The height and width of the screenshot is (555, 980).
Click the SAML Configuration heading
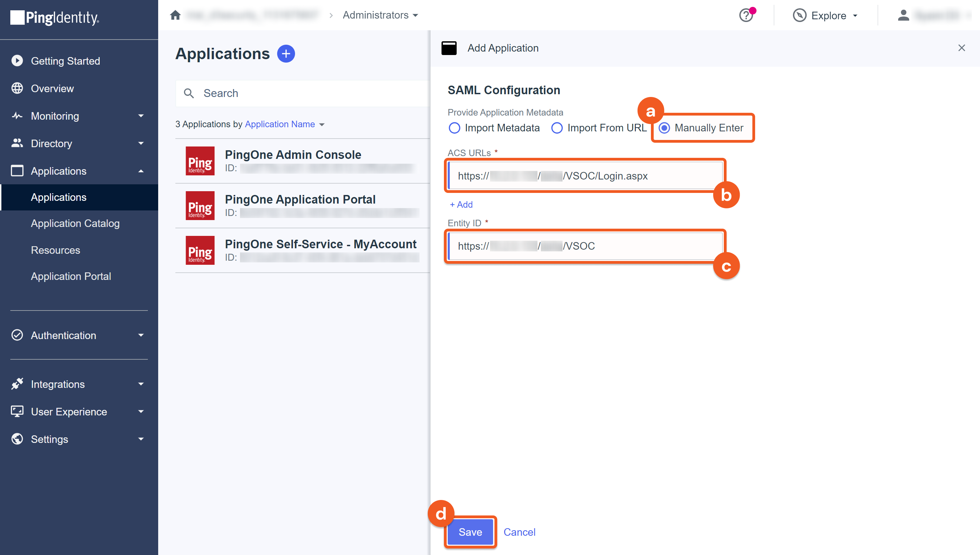(x=503, y=90)
